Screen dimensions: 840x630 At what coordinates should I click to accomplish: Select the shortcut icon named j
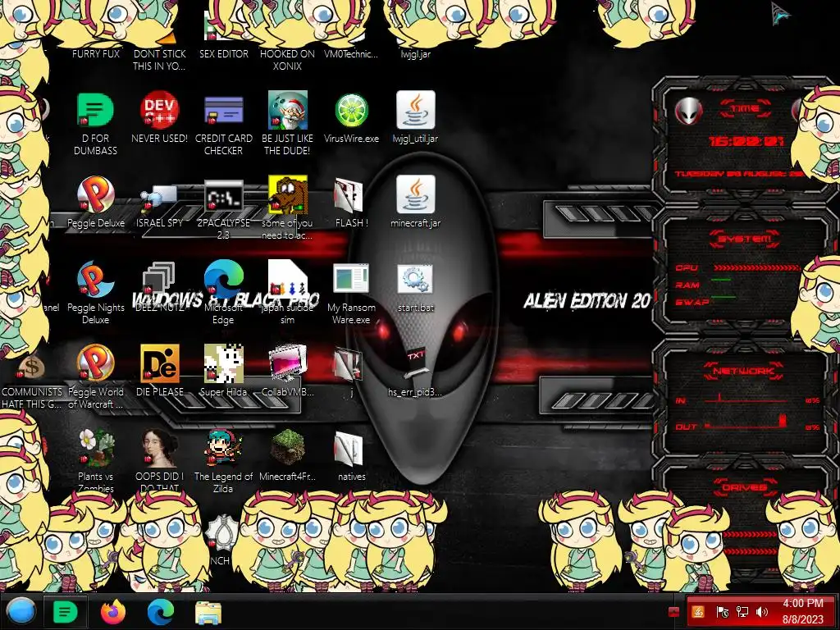coord(349,364)
